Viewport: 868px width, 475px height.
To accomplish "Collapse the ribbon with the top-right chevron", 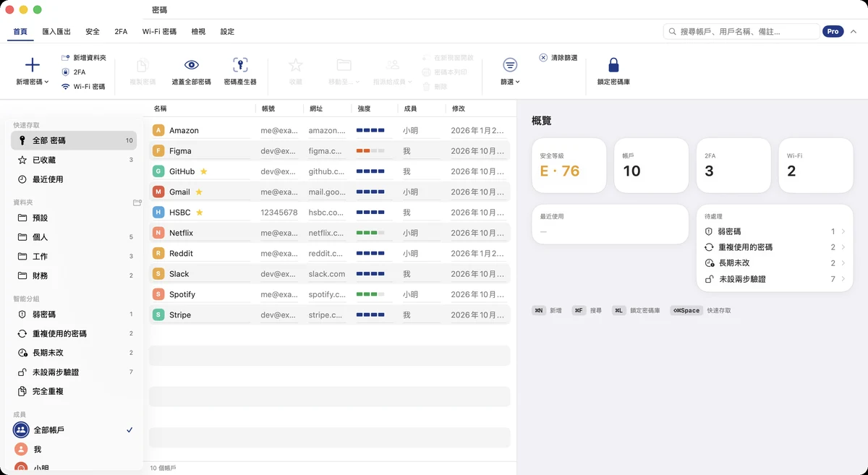I will point(854,32).
